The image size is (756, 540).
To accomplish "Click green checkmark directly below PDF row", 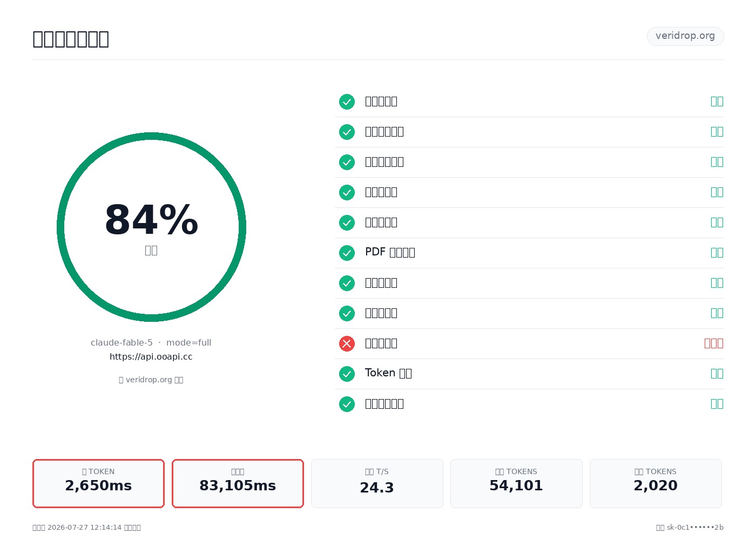I will (347, 283).
